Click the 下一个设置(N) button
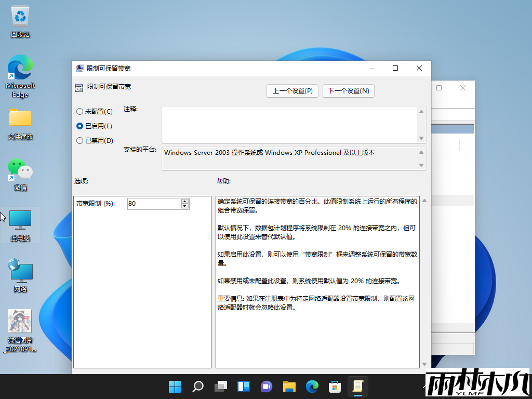Viewport: 532px width, 399px height. [x=348, y=90]
